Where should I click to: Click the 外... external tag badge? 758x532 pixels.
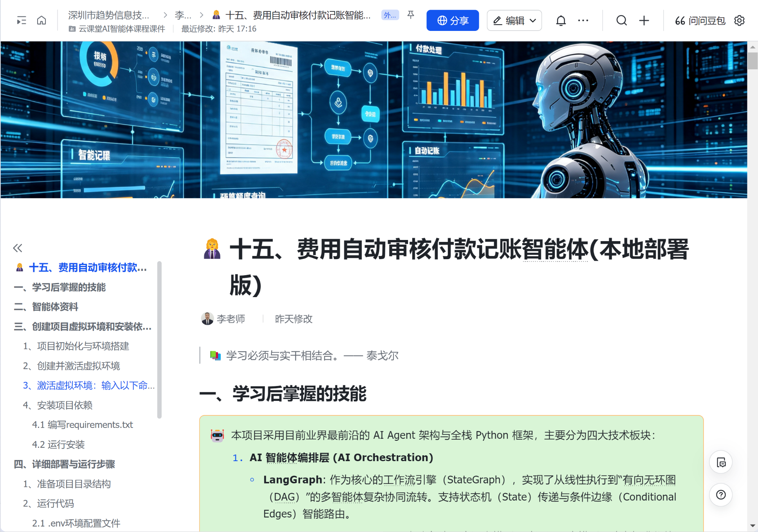point(390,15)
